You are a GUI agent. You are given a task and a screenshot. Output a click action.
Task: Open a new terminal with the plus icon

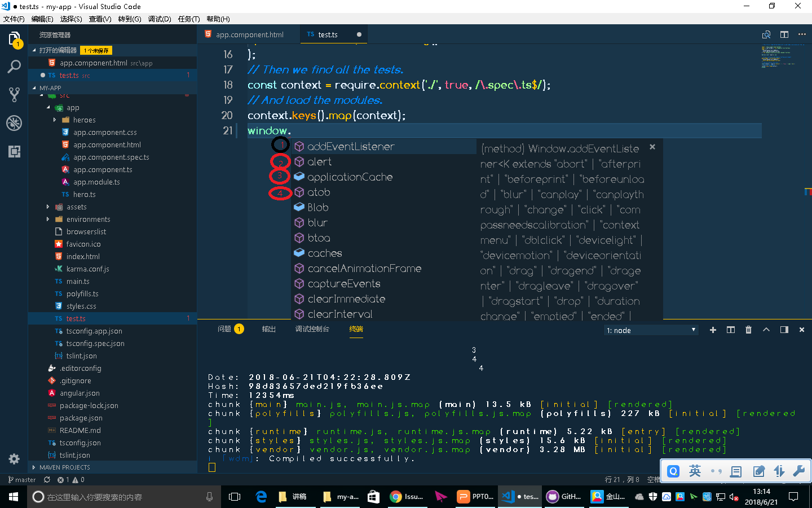click(713, 330)
